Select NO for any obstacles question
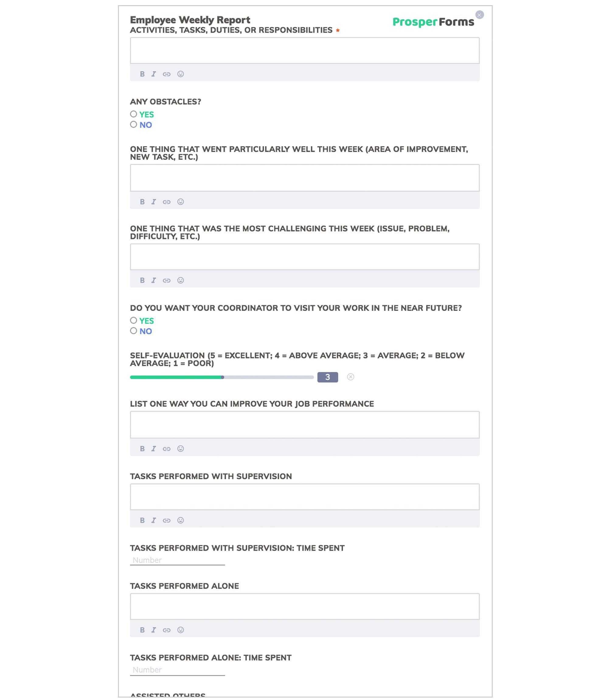The image size is (611, 700). pyautogui.click(x=133, y=125)
